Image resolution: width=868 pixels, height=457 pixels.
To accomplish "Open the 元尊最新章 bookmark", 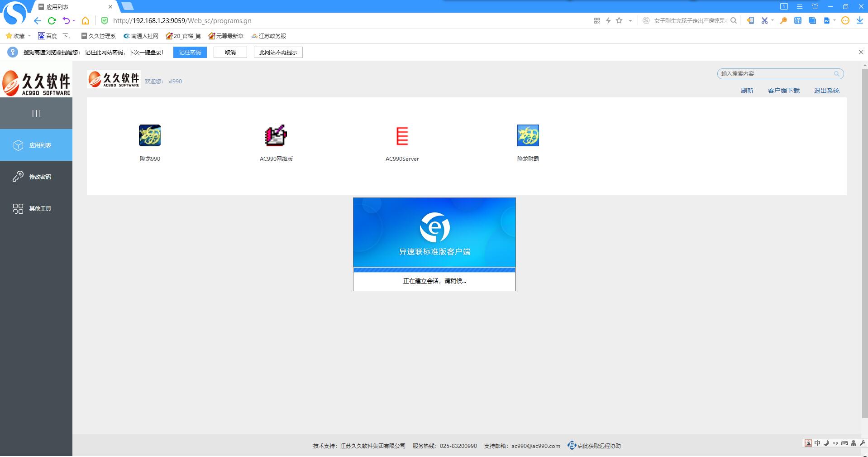I will 226,36.
